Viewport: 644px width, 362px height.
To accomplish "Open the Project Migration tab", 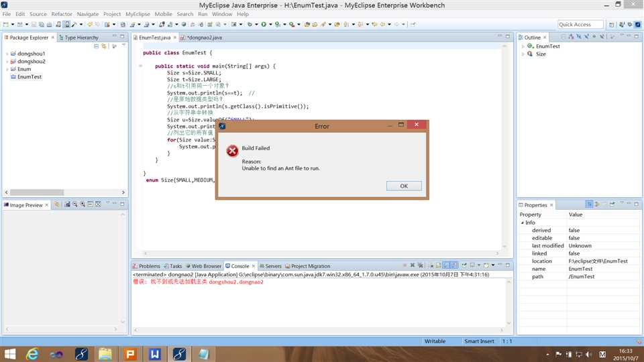I will [308, 266].
